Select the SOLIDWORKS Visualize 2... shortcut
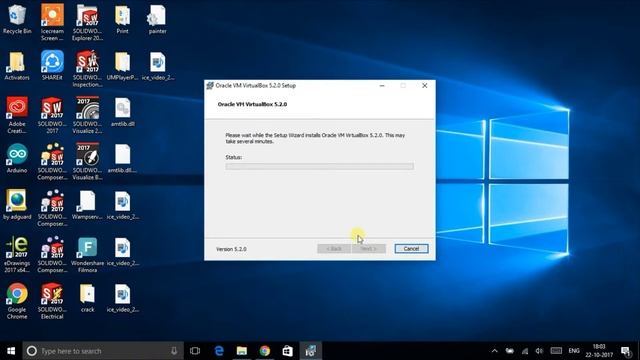640x360 pixels. pos(87,115)
